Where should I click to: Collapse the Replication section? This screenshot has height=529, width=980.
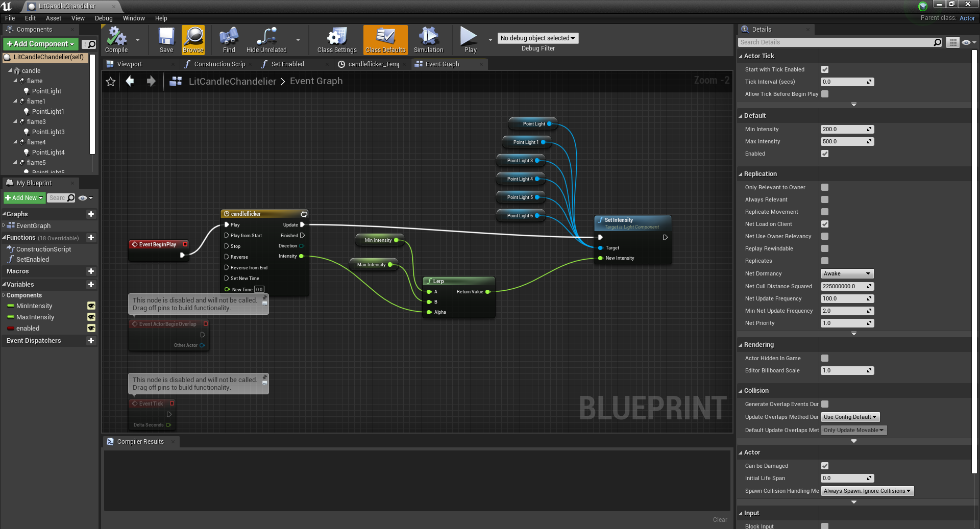point(760,174)
